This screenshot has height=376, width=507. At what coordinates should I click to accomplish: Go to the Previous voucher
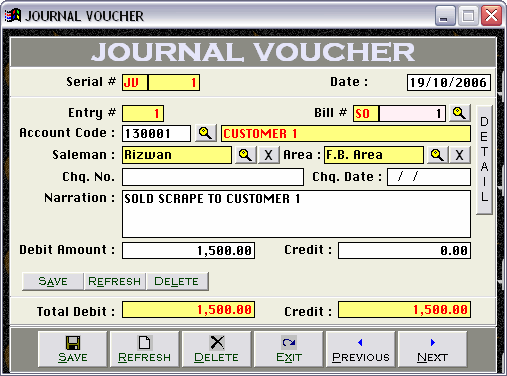[x=361, y=349]
